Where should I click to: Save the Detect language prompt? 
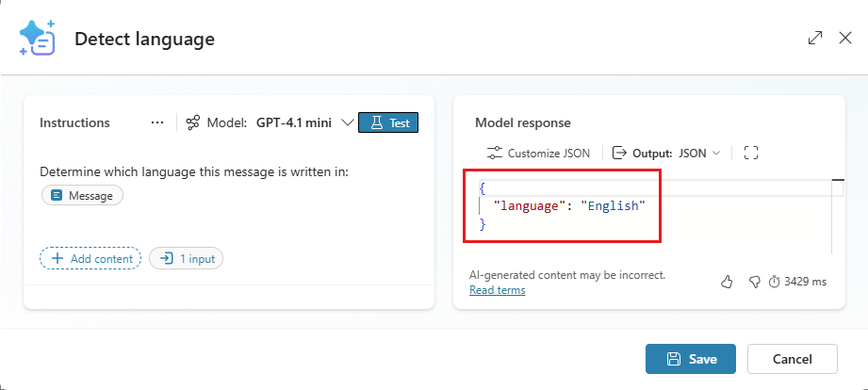[x=691, y=359]
